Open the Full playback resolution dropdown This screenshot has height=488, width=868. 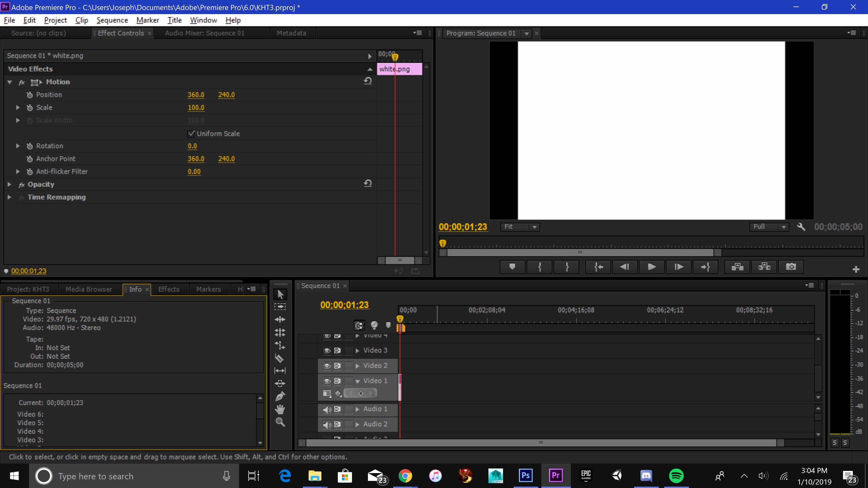pyautogui.click(x=769, y=227)
